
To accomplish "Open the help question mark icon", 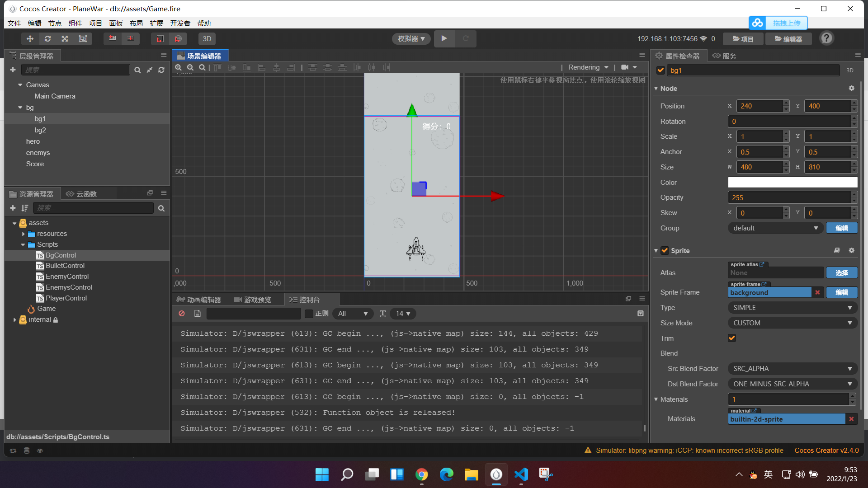I will click(826, 38).
